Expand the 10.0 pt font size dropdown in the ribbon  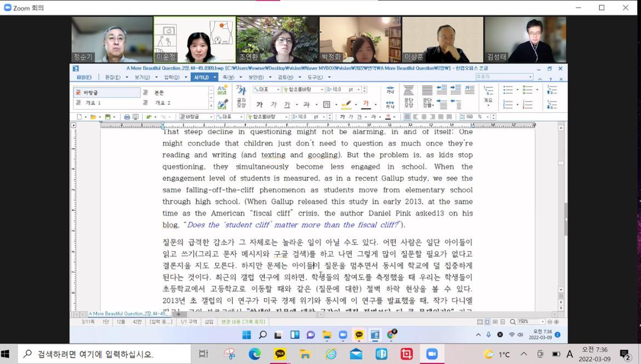click(358, 89)
